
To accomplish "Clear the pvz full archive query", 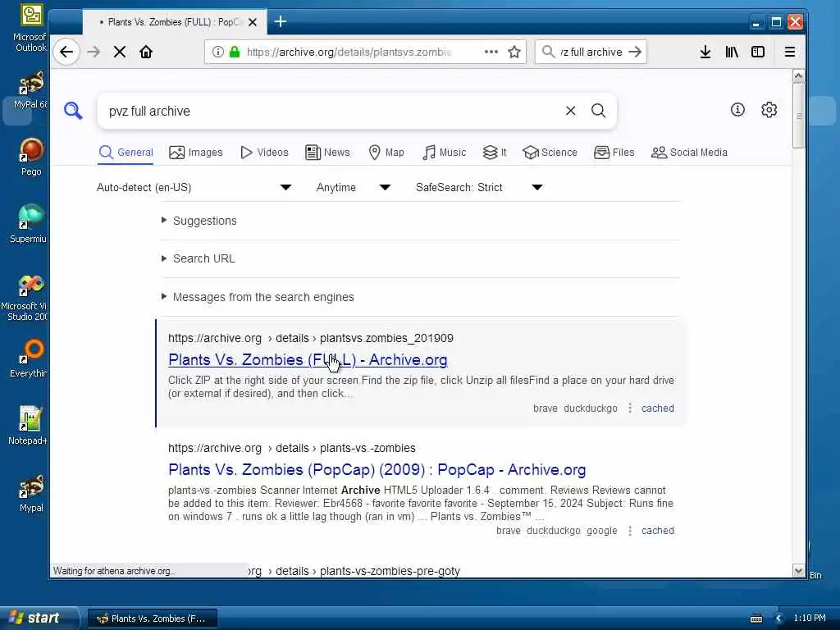I will pos(571,111).
